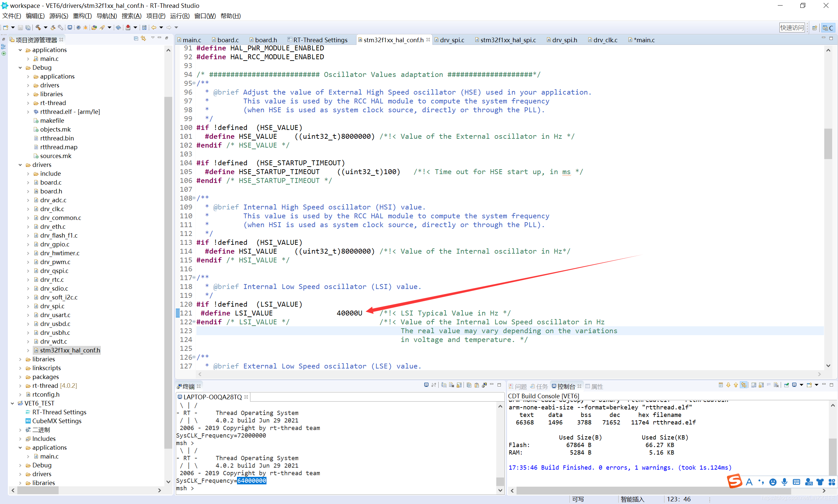
Task: Click line 121 LSI_VALUE 40000U text
Action: [282, 313]
